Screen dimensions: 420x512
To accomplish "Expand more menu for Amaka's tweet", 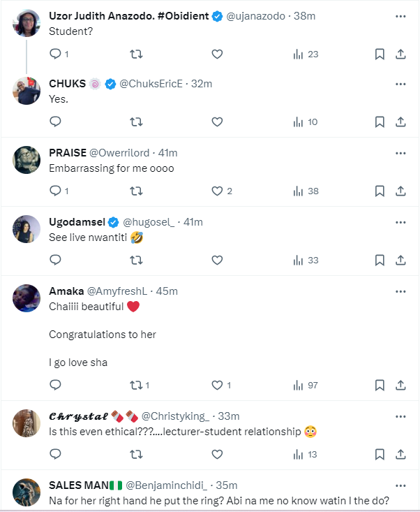I will tap(400, 291).
